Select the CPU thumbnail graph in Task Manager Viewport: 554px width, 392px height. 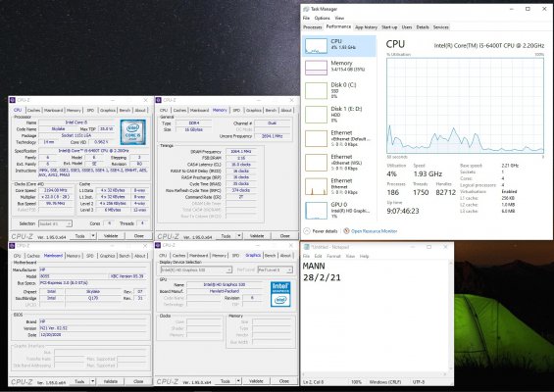316,46
